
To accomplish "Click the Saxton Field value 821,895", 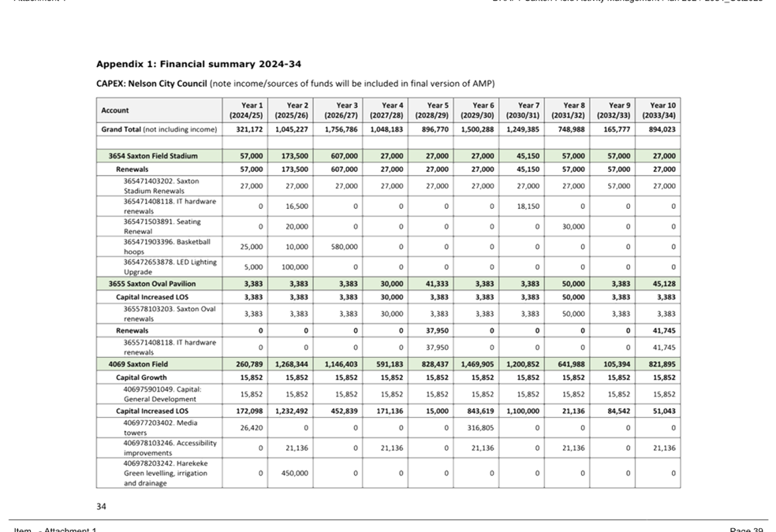I will tap(662, 364).
